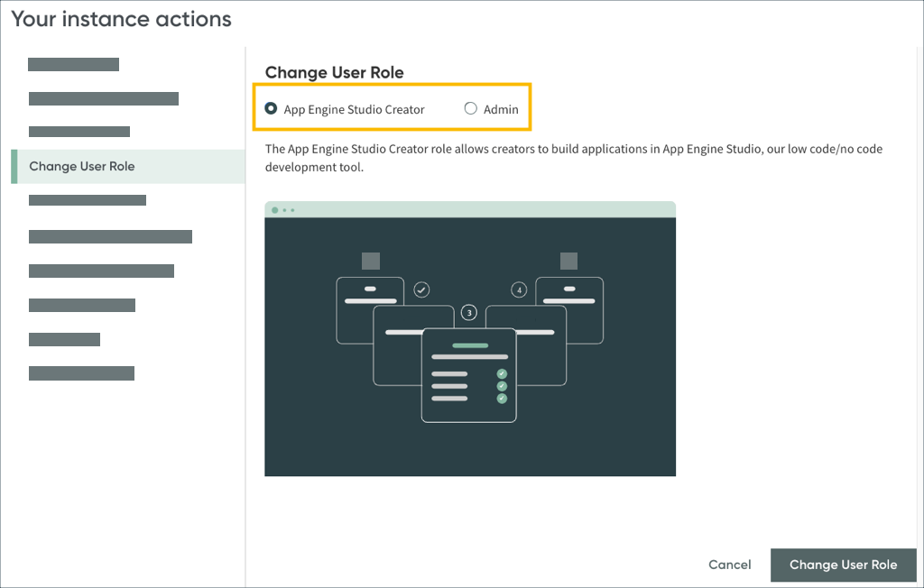
Task: Select the App Engine Studio Creator radio button
Action: [272, 107]
